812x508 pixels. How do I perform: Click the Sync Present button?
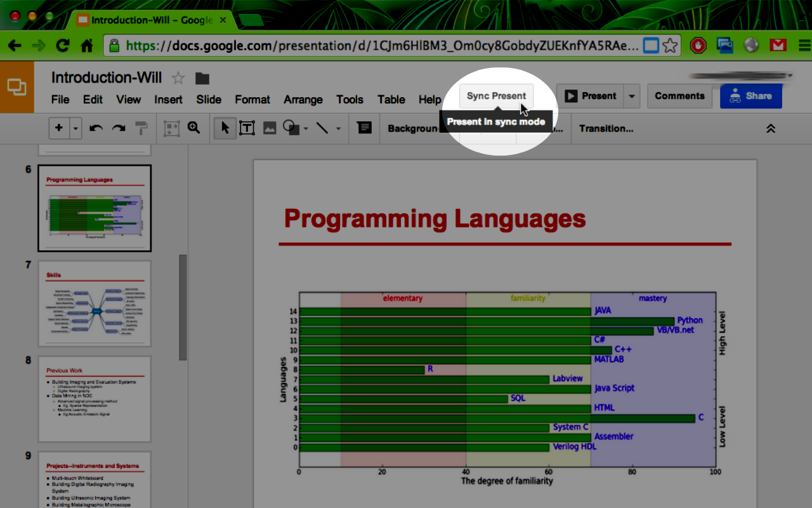496,96
